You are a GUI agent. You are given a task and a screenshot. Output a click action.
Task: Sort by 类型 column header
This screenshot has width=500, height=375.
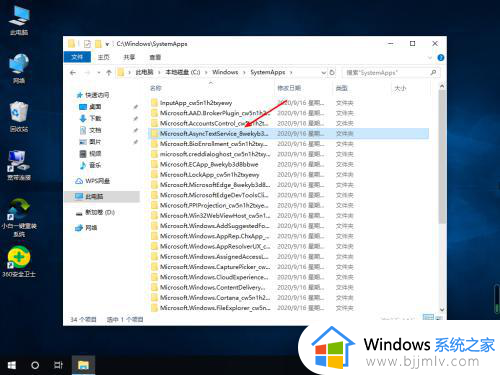[x=342, y=88]
